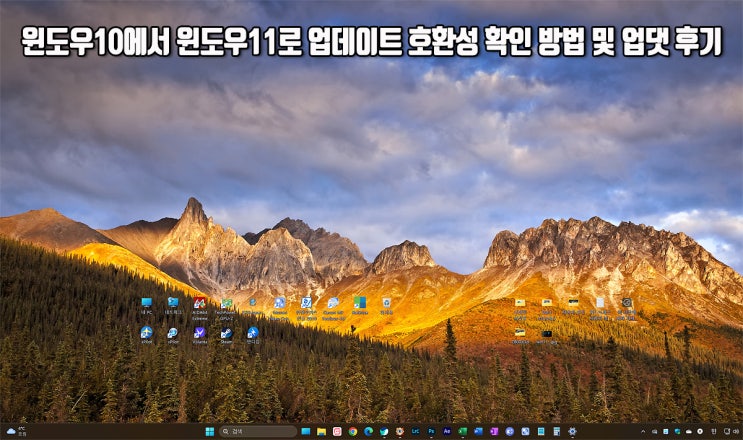Open Excel from the taskbar
743x440 pixels.
click(462, 431)
